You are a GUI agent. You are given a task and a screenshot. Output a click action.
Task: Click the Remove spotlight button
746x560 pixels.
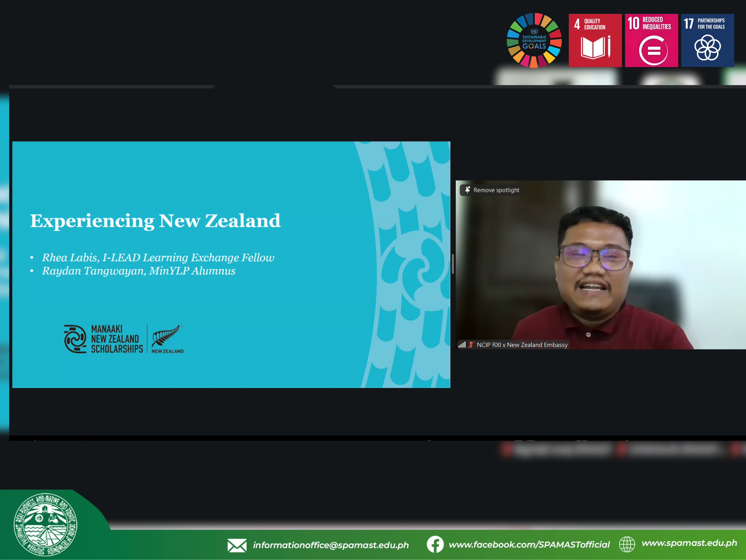click(x=492, y=190)
